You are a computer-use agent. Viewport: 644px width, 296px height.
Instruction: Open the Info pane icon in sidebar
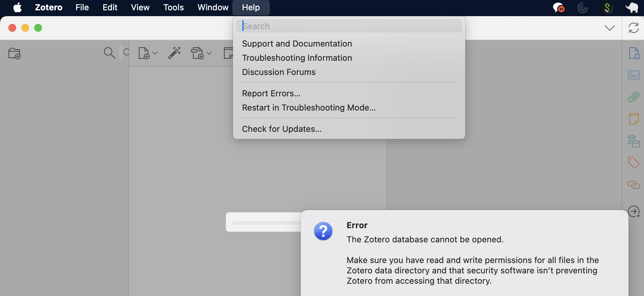(634, 53)
